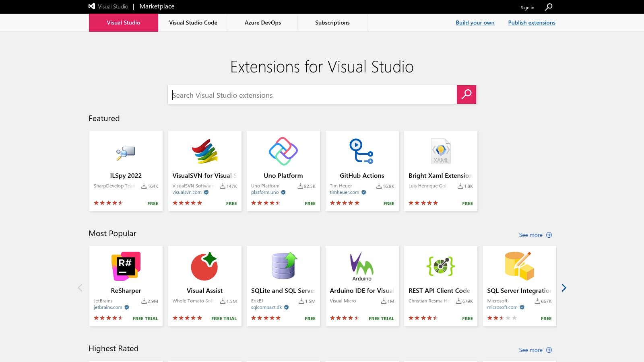The width and height of the screenshot is (644, 362).
Task: Click the pink search button
Action: tap(466, 95)
